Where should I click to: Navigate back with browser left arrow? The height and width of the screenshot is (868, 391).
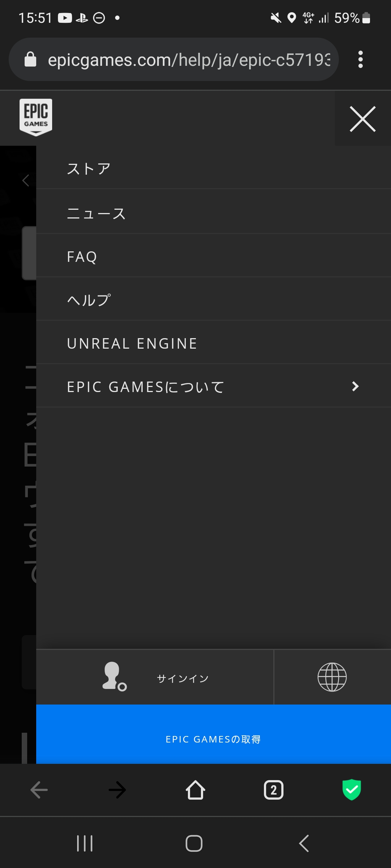[39, 790]
